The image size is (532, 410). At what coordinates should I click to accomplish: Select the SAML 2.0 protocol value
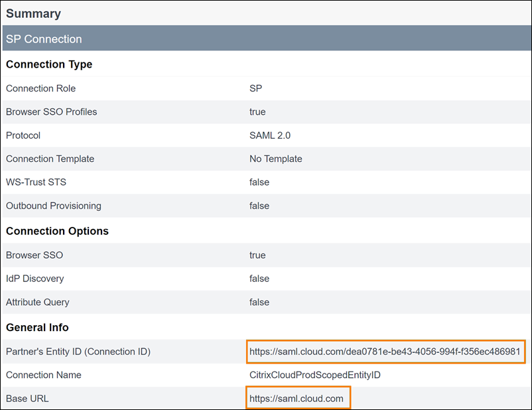(270, 135)
